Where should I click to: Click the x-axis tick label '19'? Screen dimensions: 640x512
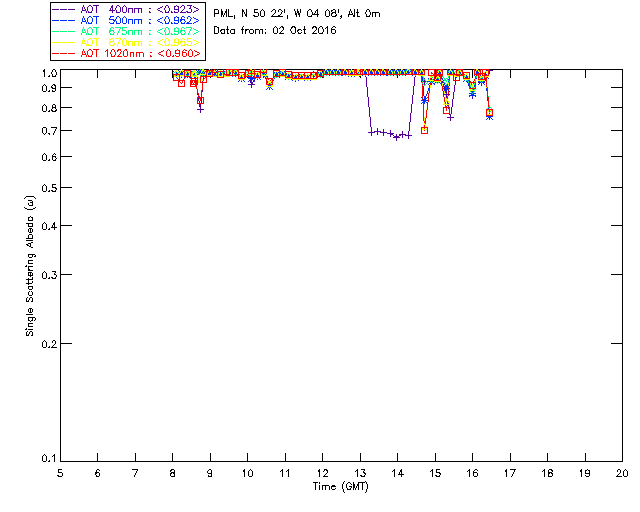pyautogui.click(x=585, y=473)
